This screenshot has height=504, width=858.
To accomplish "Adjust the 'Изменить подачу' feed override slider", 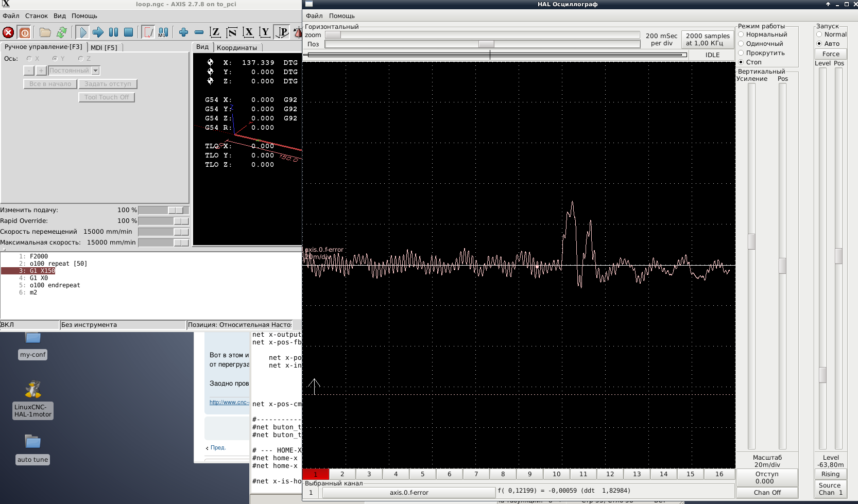I will (175, 210).
